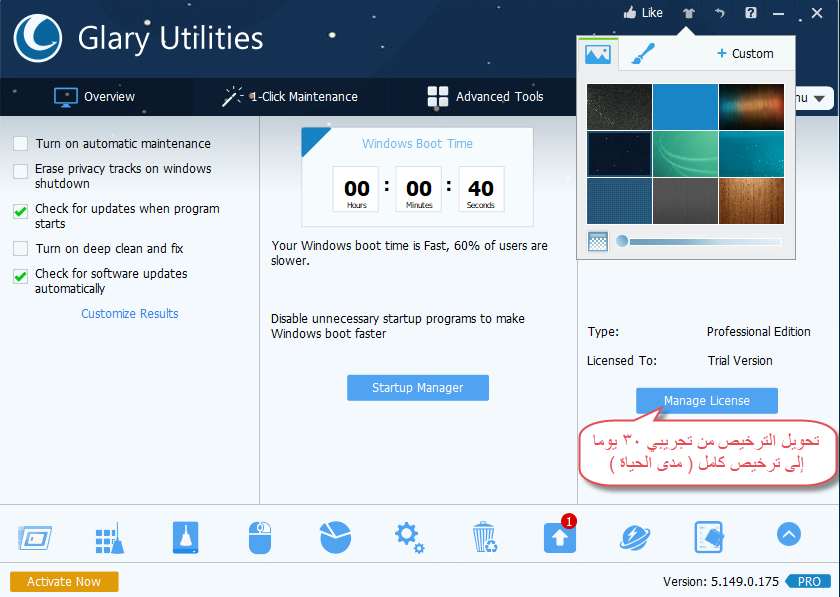840x597 pixels.
Task: Select the background image tab icon
Action: (598, 54)
